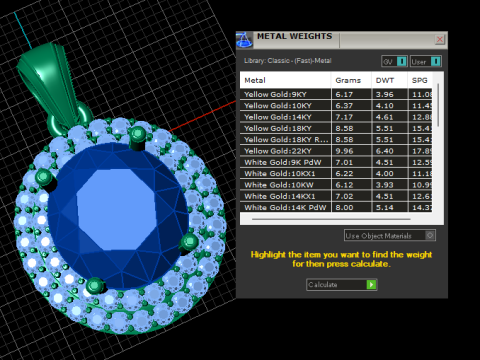
Task: Select the Yellow Gold:10KY row
Action: pos(336,106)
